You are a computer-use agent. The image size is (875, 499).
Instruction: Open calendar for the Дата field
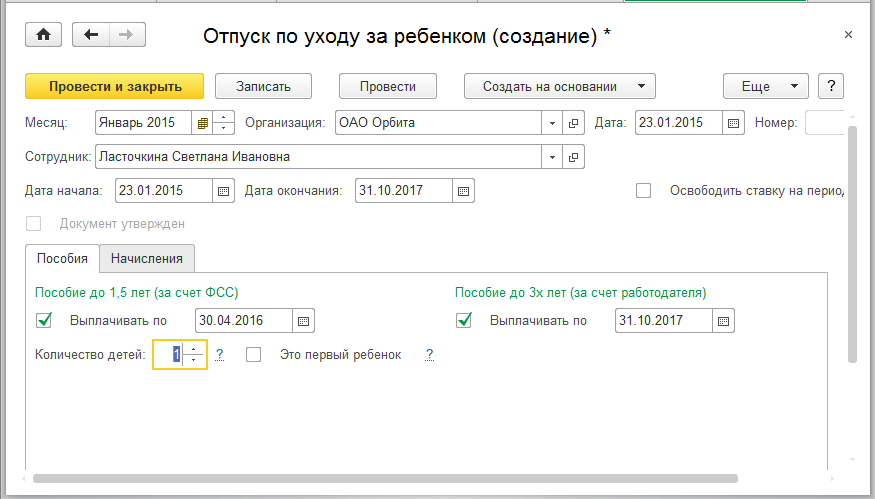(733, 123)
